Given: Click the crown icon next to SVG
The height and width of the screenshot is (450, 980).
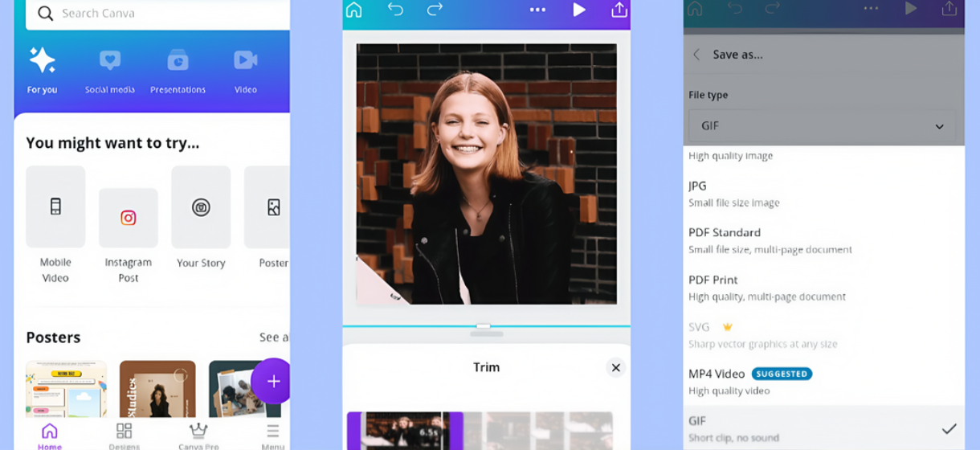Looking at the screenshot, I should click(728, 327).
